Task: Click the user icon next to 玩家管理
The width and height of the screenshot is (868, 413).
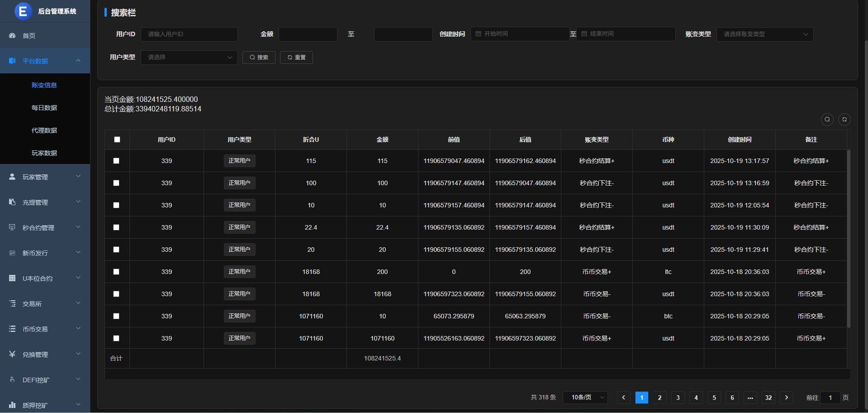Action: 12,177
